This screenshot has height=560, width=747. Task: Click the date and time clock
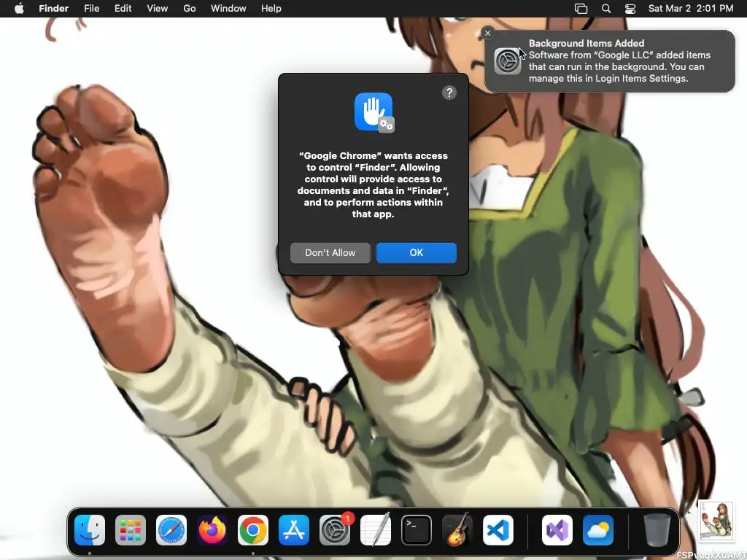691,9
